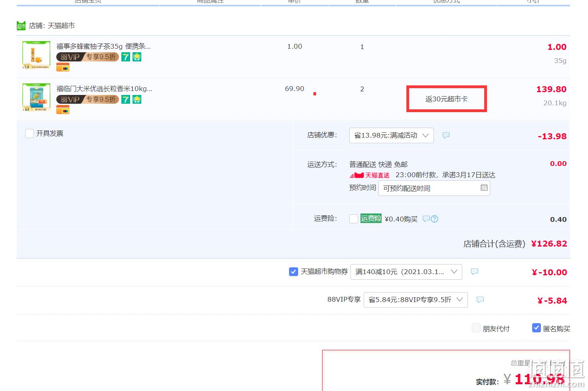Click the 普通配送 快递 免邮 shipping text

378,164
